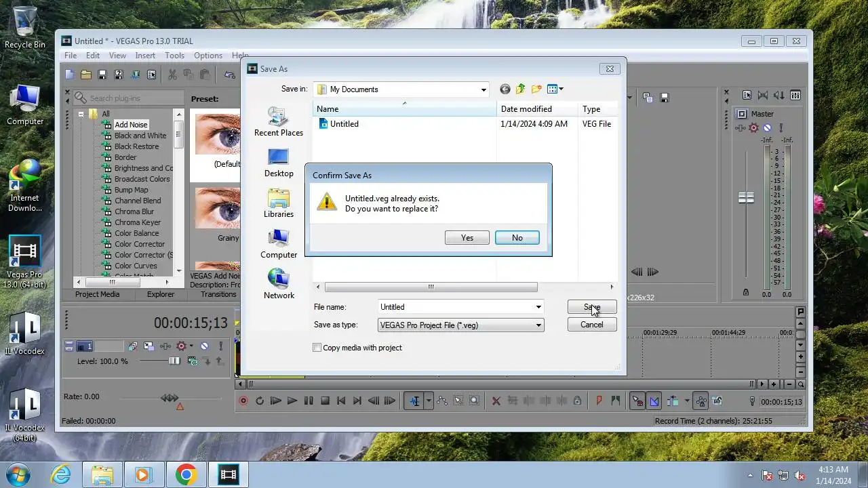
Task: Toggle Solo exclamation on video track 1
Action: click(x=220, y=346)
